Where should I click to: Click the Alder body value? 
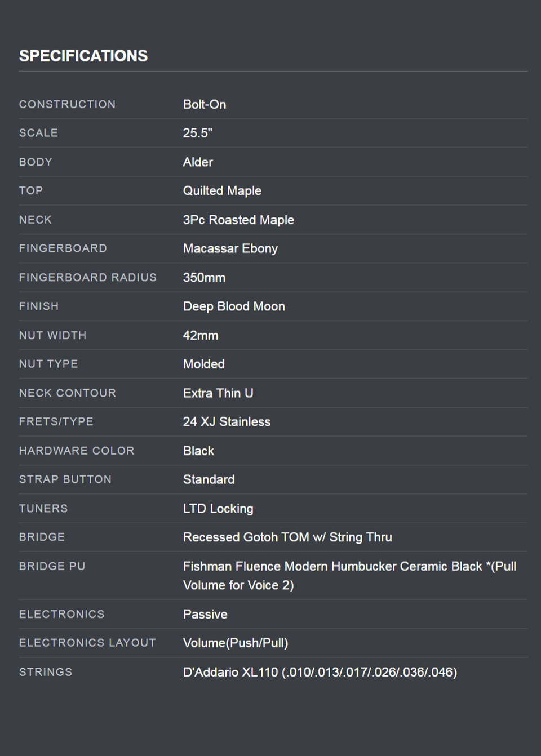pyautogui.click(x=198, y=162)
